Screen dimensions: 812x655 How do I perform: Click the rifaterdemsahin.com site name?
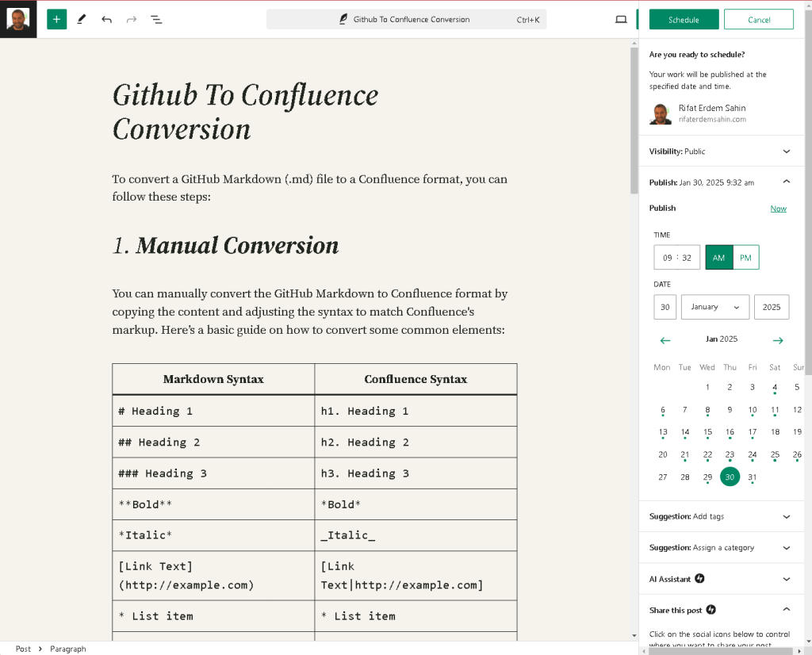tap(712, 119)
